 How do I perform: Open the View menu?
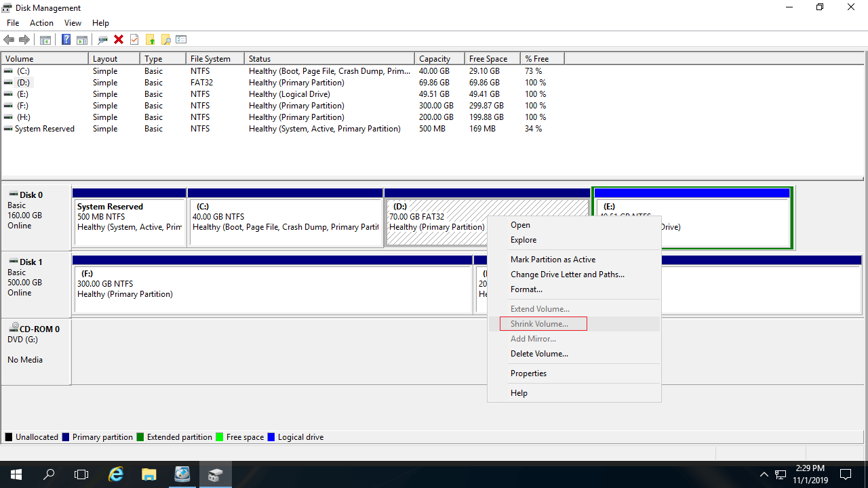73,23
